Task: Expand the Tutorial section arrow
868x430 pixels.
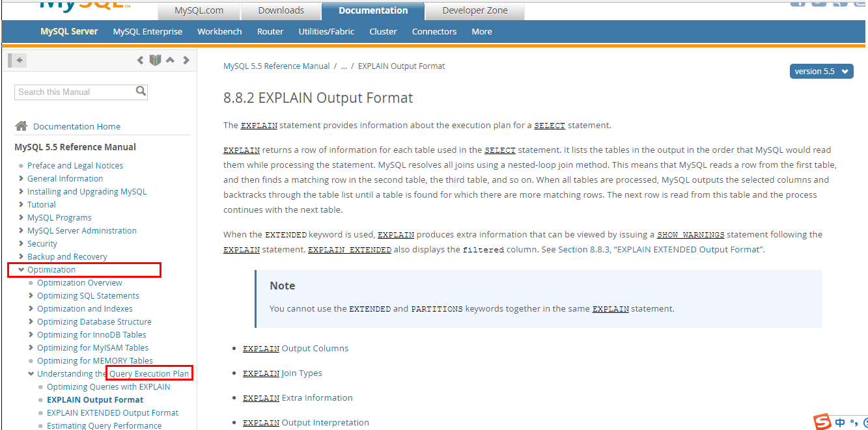Action: (21, 204)
